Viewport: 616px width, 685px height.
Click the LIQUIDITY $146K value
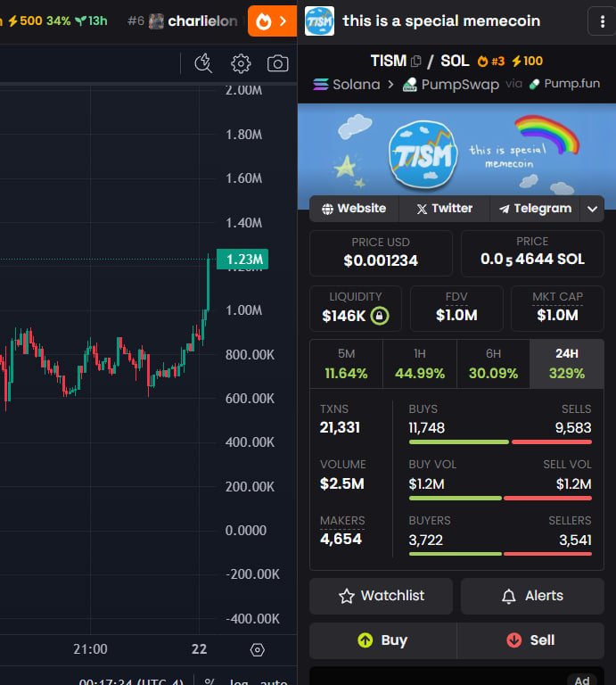[x=343, y=316]
